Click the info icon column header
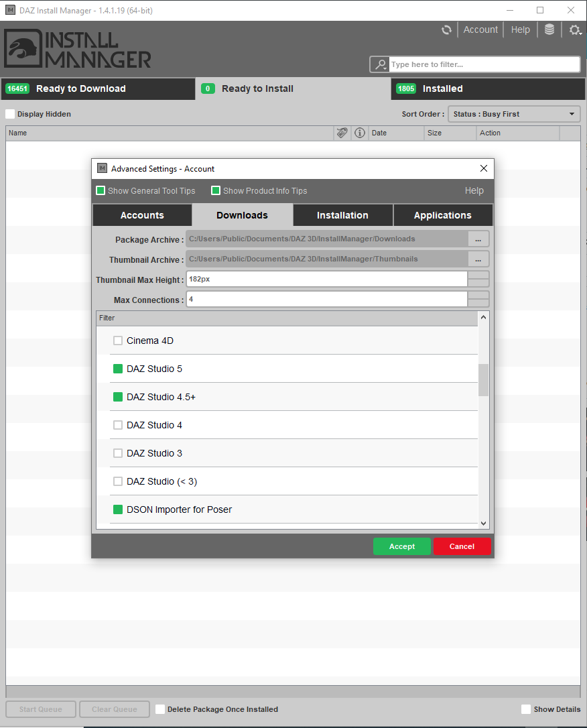Image resolution: width=587 pixels, height=728 pixels. coord(360,133)
